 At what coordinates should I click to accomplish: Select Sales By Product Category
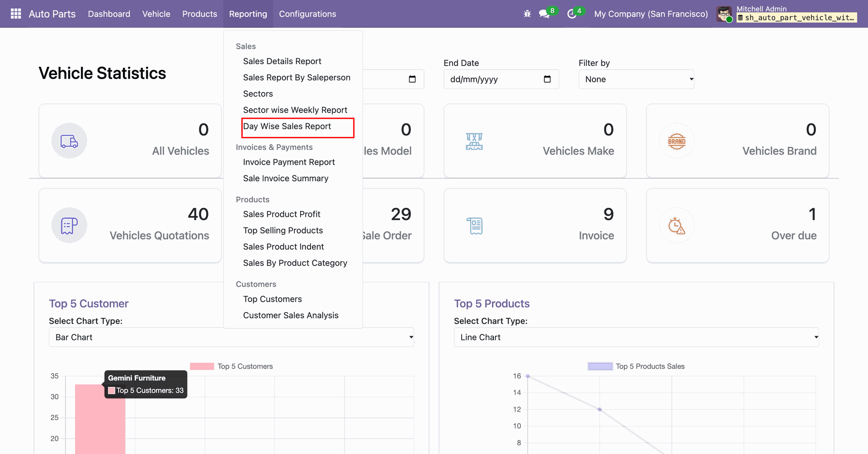coord(295,263)
